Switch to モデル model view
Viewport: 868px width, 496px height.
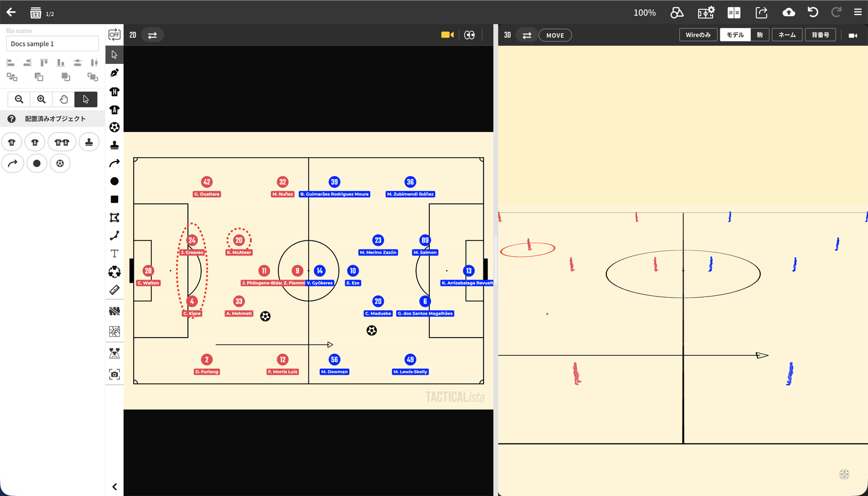pyautogui.click(x=735, y=35)
